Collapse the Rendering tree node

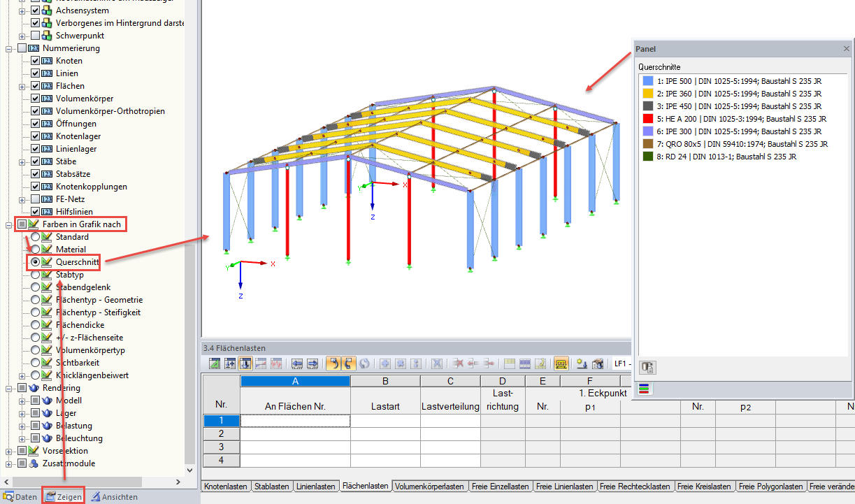pyautogui.click(x=9, y=388)
